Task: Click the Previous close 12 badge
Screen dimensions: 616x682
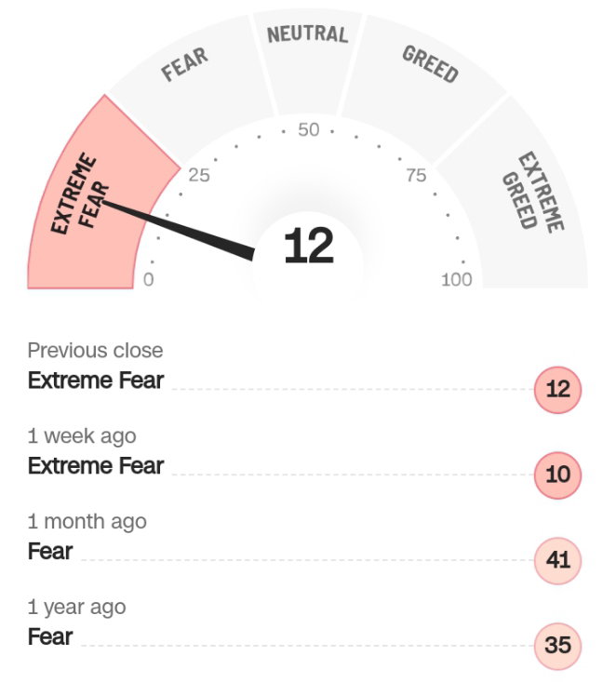Action: (x=557, y=389)
